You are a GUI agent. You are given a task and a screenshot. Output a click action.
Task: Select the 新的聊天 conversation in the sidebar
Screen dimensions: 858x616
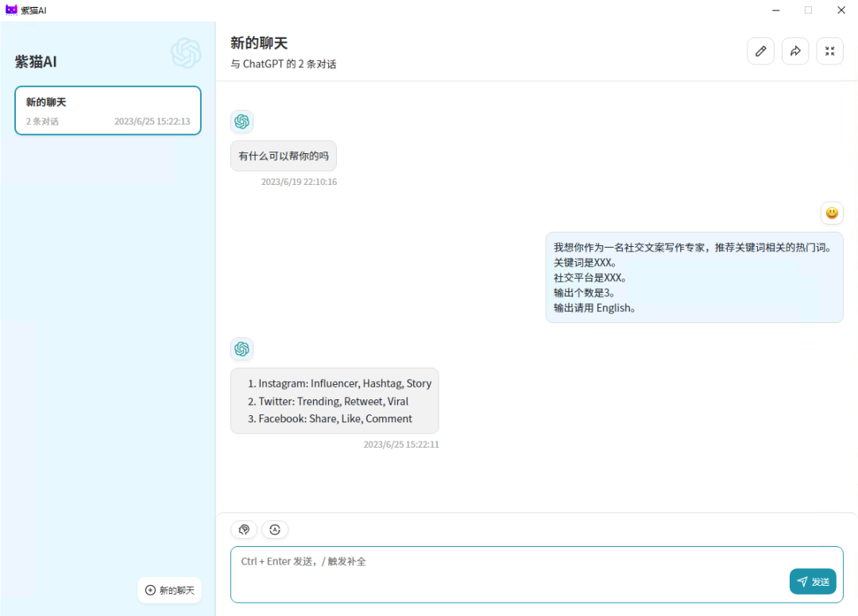(x=107, y=110)
